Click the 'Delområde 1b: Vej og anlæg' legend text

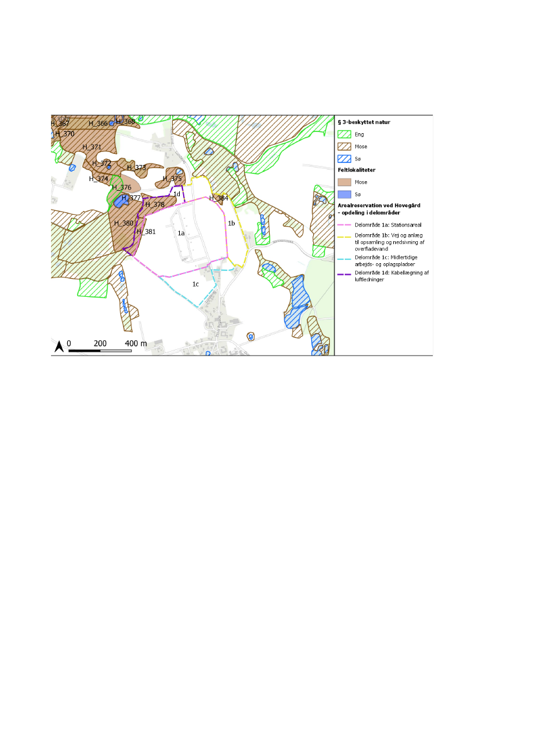point(388,235)
